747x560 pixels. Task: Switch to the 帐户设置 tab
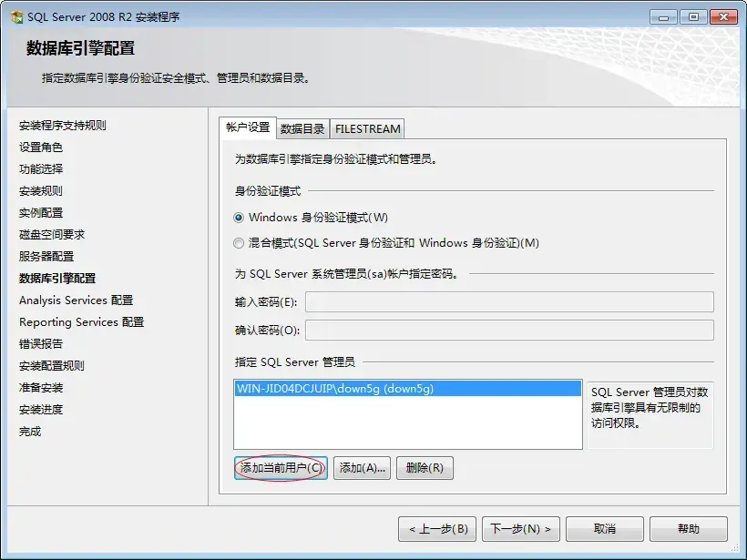click(x=248, y=127)
